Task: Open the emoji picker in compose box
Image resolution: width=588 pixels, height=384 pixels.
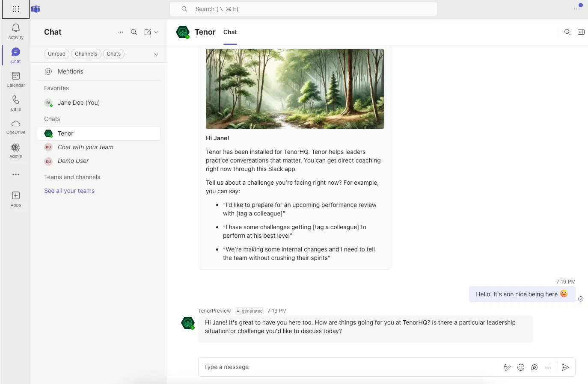Action: (521, 367)
